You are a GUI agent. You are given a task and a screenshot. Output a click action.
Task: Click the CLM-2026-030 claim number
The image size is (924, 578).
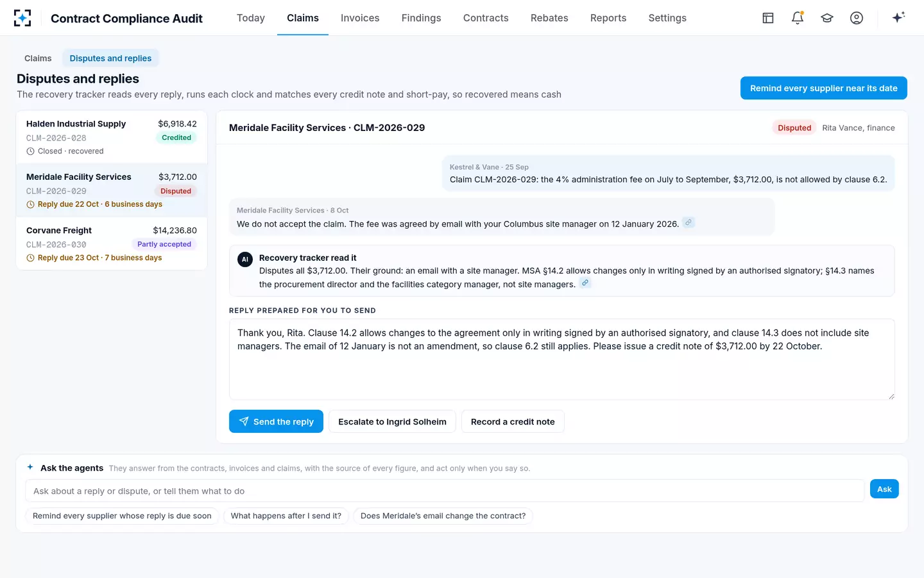tap(56, 245)
